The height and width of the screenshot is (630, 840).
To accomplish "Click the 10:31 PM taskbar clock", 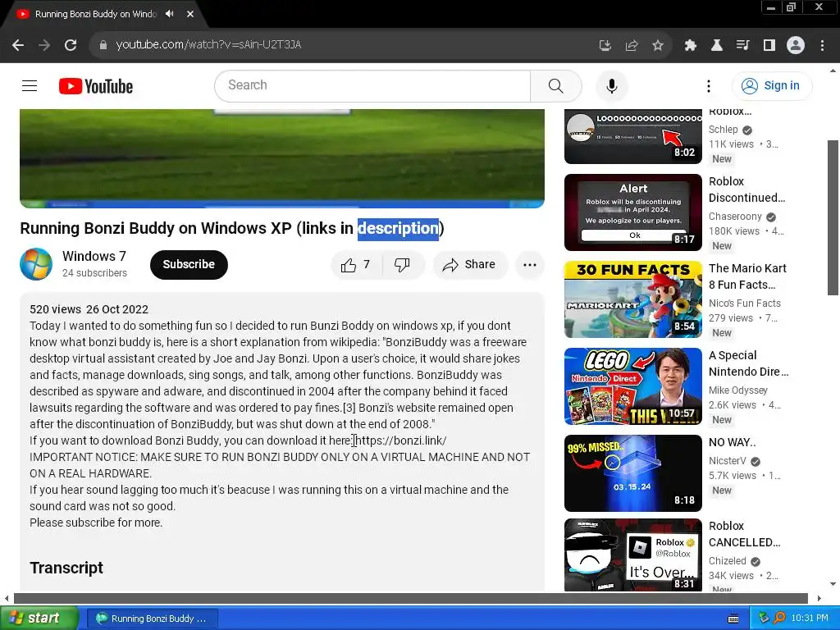I will click(x=810, y=619).
